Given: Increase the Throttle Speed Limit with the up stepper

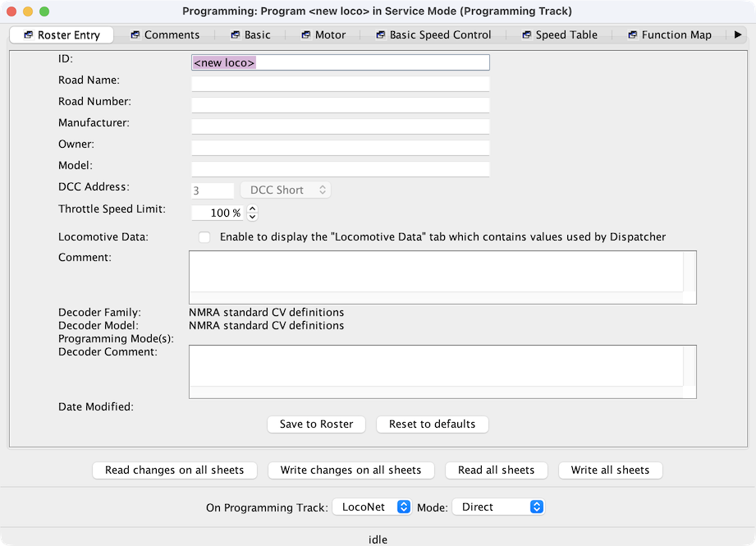Looking at the screenshot, I should 252,209.
